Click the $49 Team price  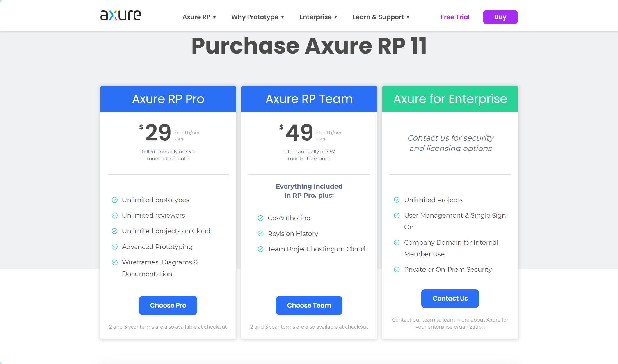click(x=296, y=132)
